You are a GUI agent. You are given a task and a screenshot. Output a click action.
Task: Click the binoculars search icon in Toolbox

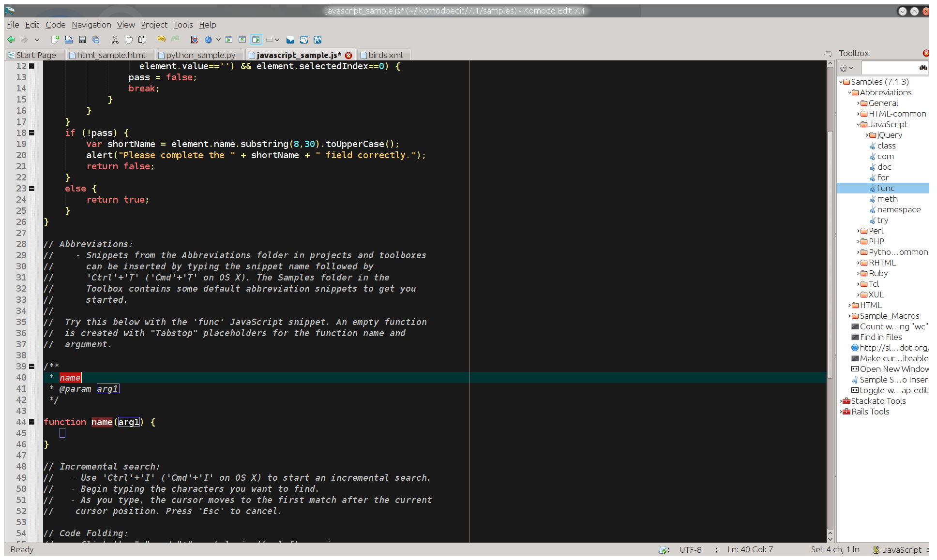[x=923, y=68]
